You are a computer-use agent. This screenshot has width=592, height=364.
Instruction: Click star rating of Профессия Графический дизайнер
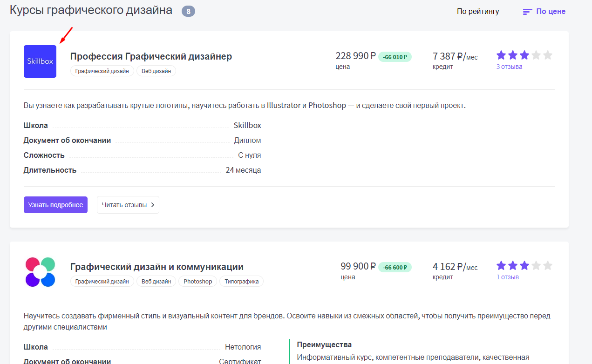pos(524,55)
